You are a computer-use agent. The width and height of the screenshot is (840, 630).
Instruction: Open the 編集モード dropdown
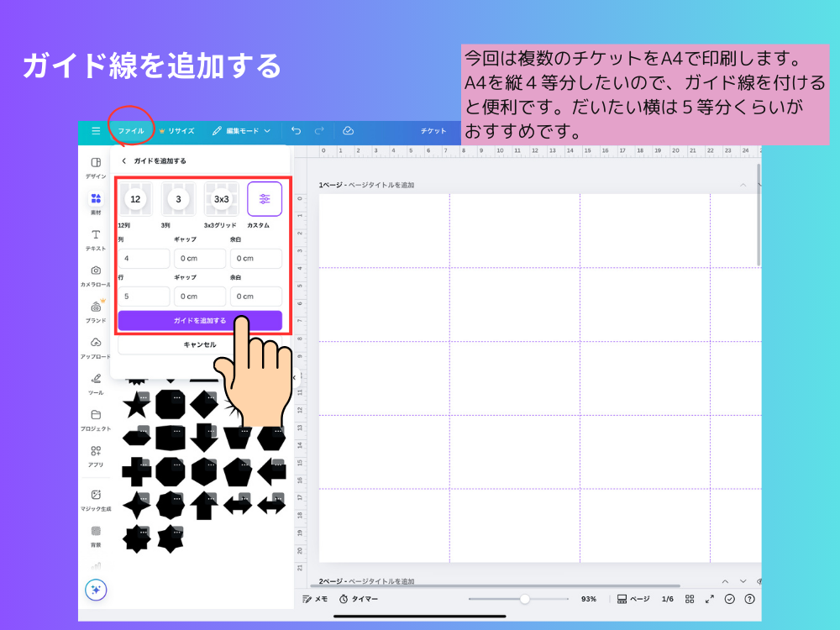241,131
